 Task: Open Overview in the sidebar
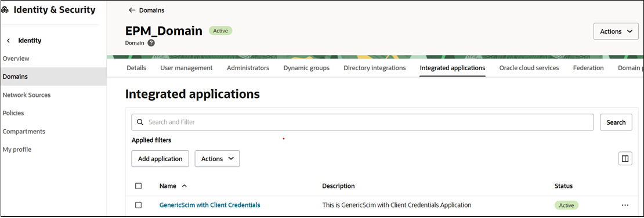[16, 59]
